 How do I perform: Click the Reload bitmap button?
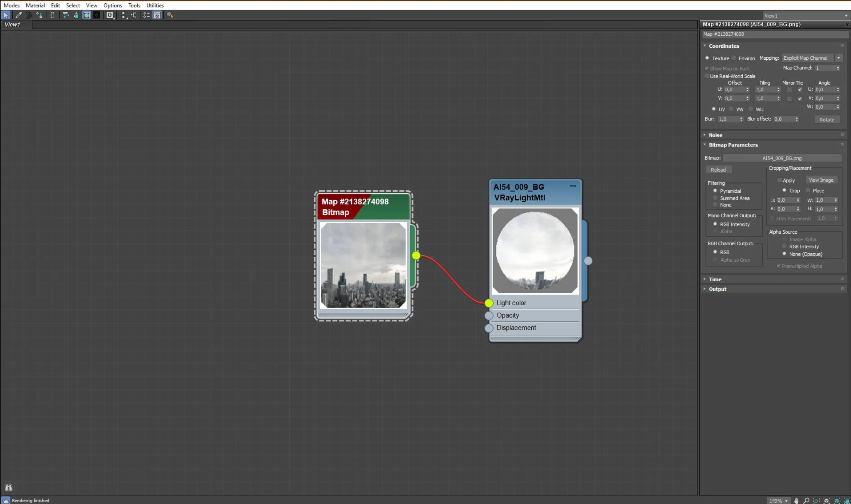718,170
